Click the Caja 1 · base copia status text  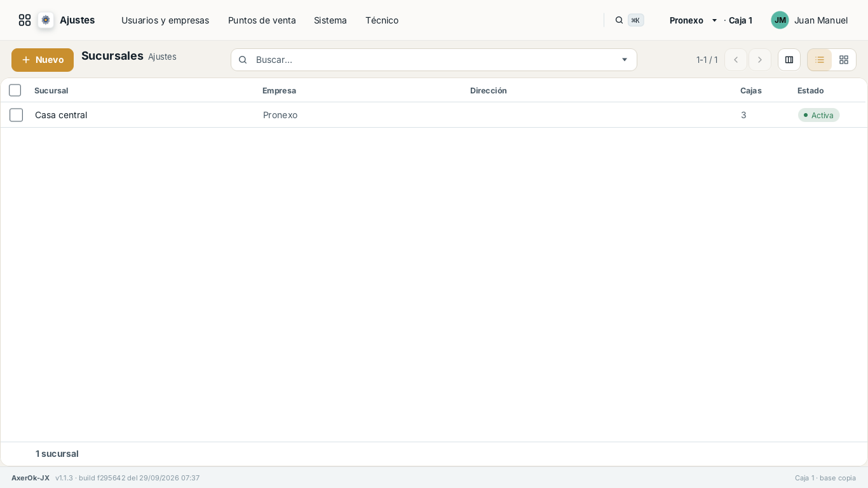pos(825,478)
